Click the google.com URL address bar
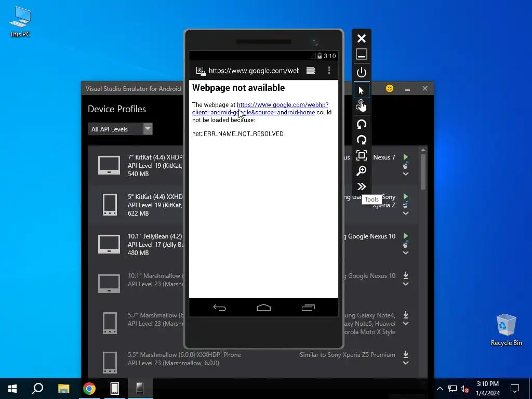The image size is (532, 399). [x=254, y=71]
